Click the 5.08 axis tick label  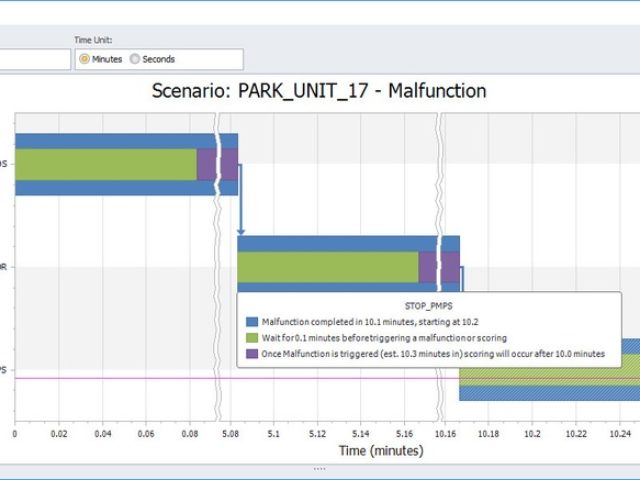[x=230, y=433]
